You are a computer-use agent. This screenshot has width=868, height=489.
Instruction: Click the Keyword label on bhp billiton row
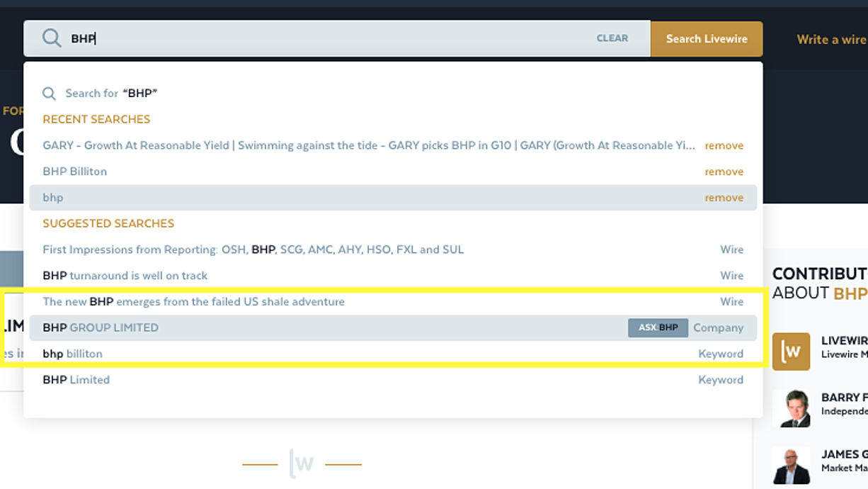tap(721, 354)
